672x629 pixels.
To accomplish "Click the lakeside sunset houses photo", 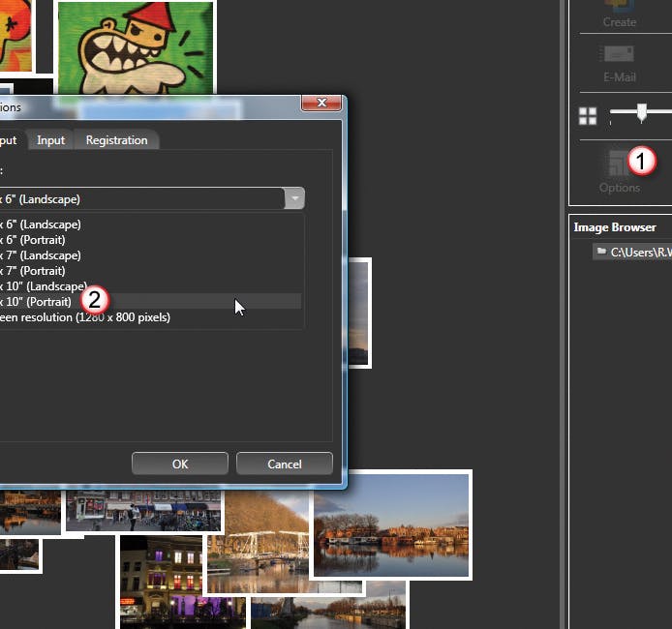I will tap(390, 525).
